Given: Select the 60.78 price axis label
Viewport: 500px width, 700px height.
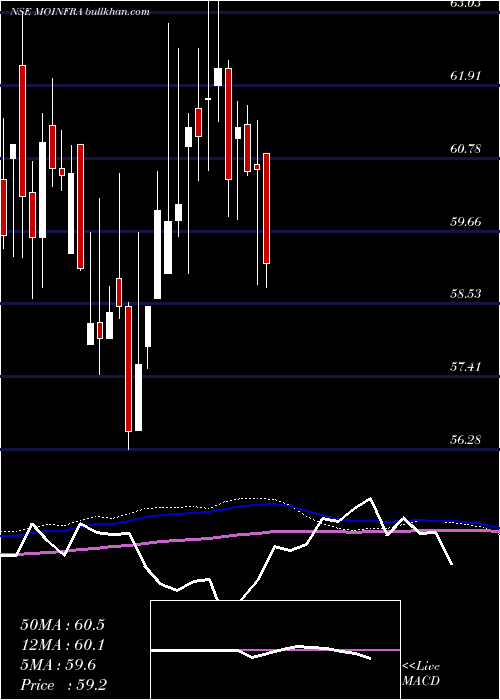Looking at the screenshot, I should pos(466,149).
